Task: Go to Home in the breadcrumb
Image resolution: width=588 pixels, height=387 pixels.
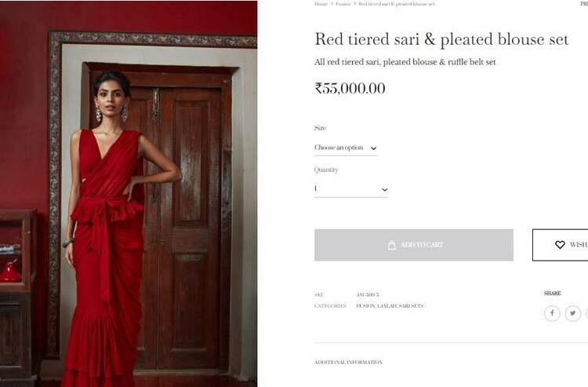Action: tap(321, 4)
